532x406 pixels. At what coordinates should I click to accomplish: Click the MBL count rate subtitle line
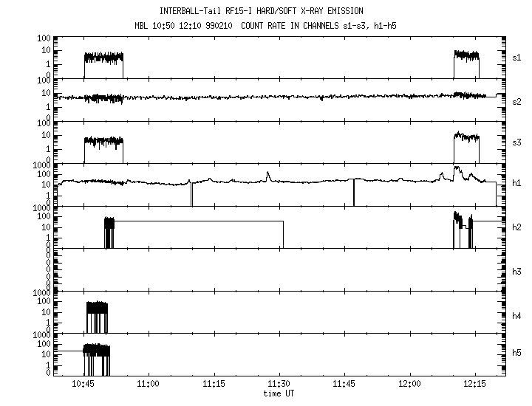point(262,25)
